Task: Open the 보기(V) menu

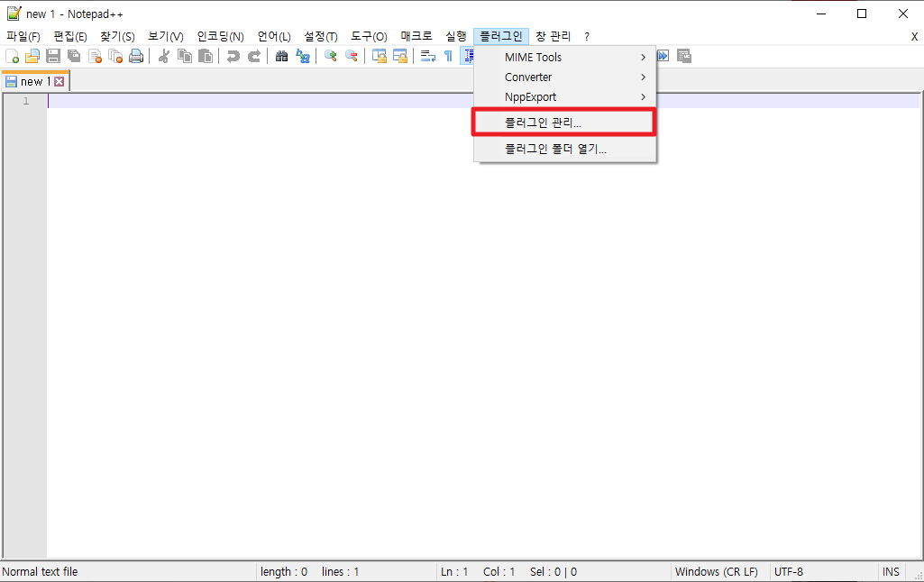Action: 166,37
